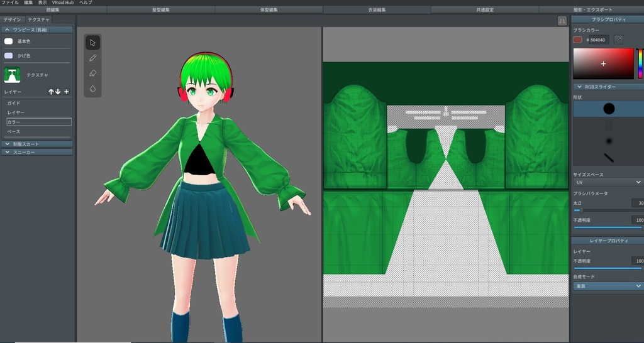The height and width of the screenshot is (343, 644).
Task: Switch to the デザイン tab
Action: coord(12,19)
